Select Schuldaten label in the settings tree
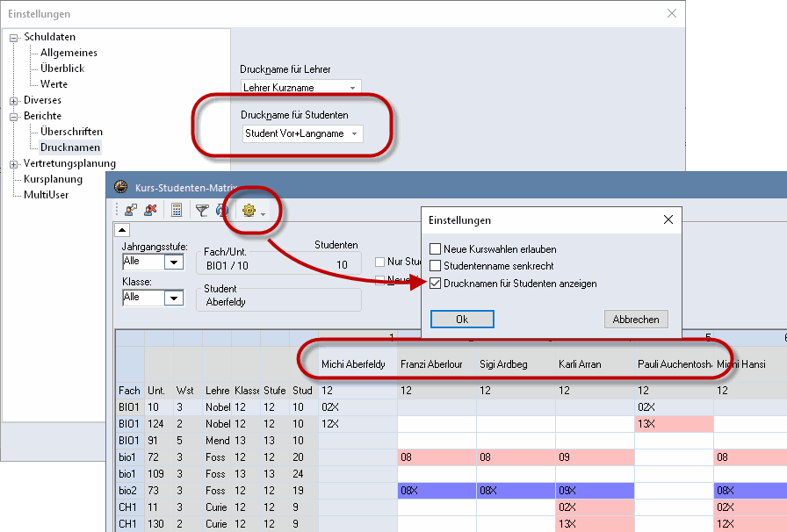The image size is (787, 532). tap(50, 37)
